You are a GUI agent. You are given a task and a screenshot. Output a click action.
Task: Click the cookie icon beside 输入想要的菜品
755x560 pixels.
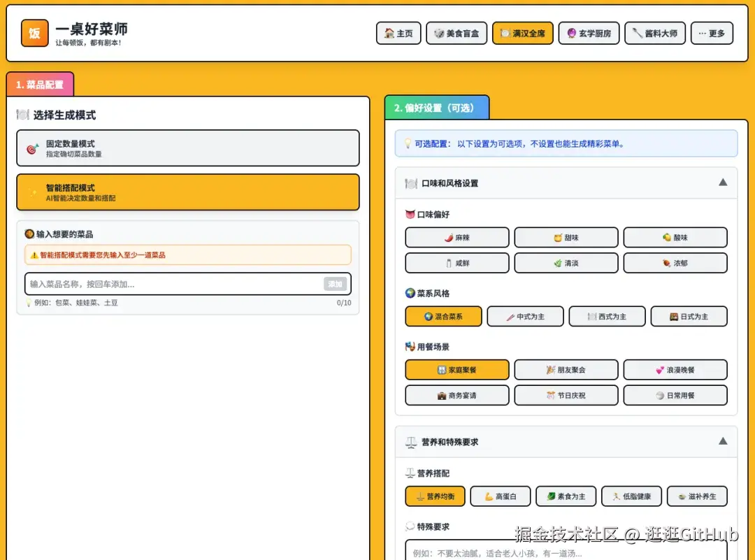(x=29, y=234)
